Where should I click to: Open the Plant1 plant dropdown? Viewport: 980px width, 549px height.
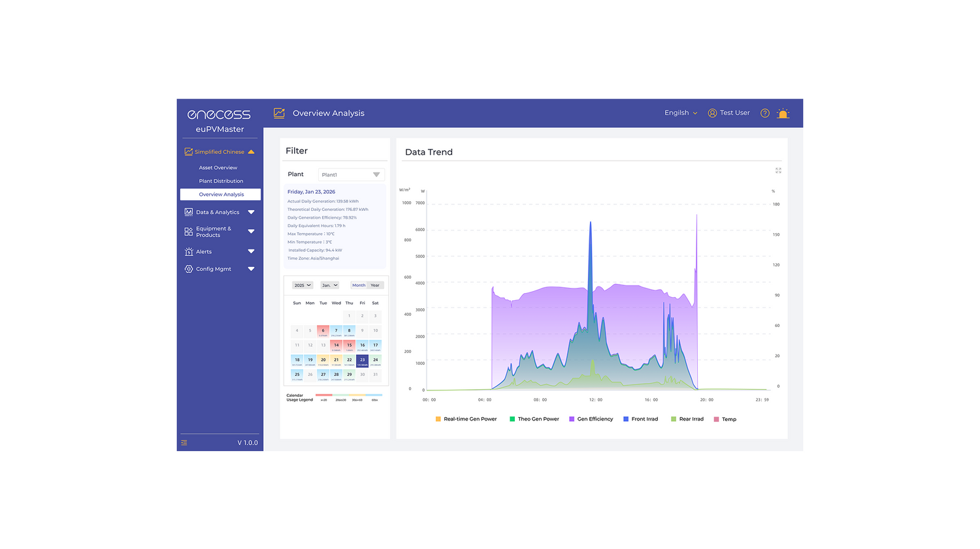[x=351, y=174]
